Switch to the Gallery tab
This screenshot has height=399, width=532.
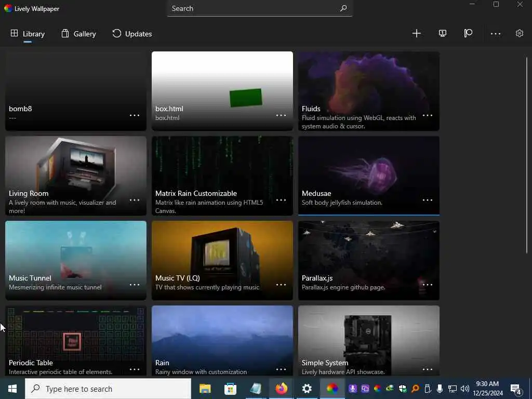[79, 34]
